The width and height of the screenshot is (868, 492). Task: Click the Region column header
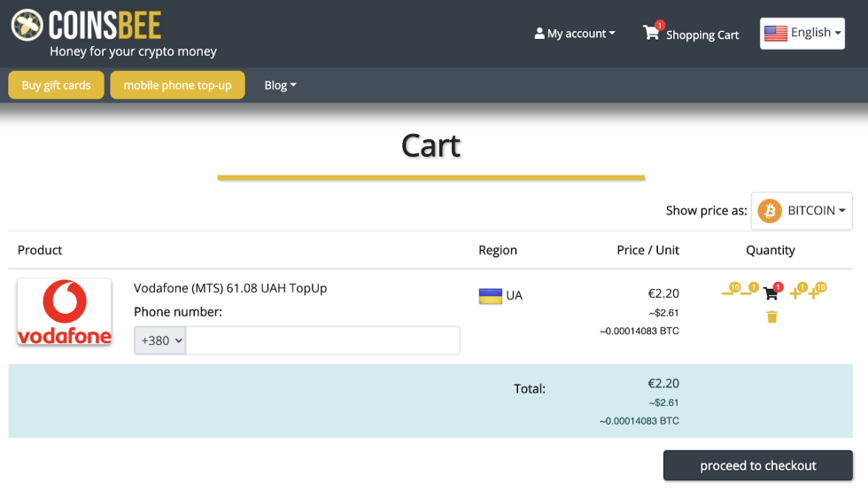[x=498, y=250]
